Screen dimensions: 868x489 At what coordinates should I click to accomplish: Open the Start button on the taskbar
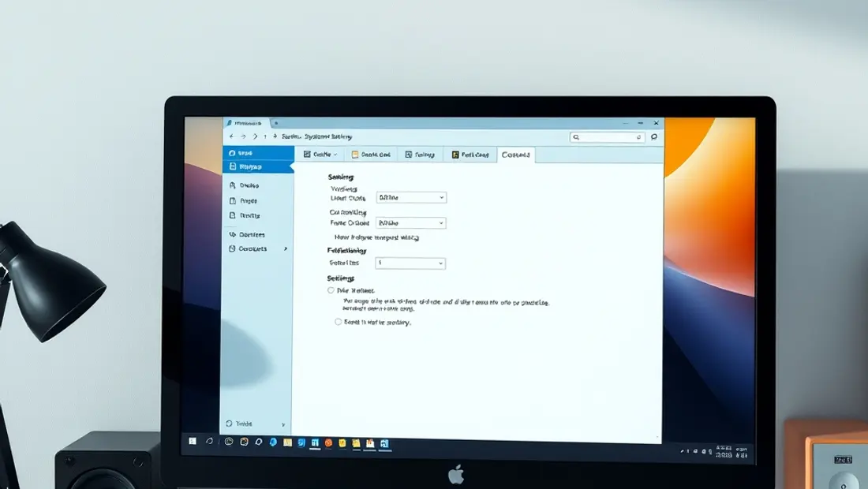(193, 441)
